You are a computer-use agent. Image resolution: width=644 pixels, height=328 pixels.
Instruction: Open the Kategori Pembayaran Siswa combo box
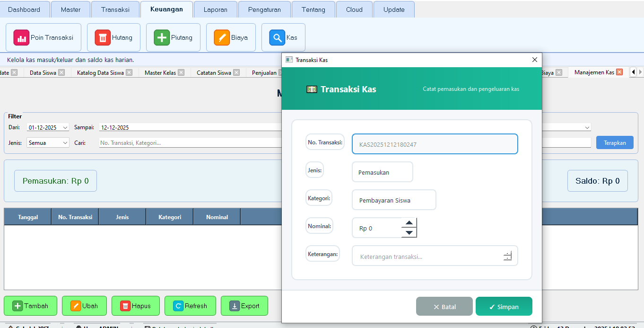393,200
